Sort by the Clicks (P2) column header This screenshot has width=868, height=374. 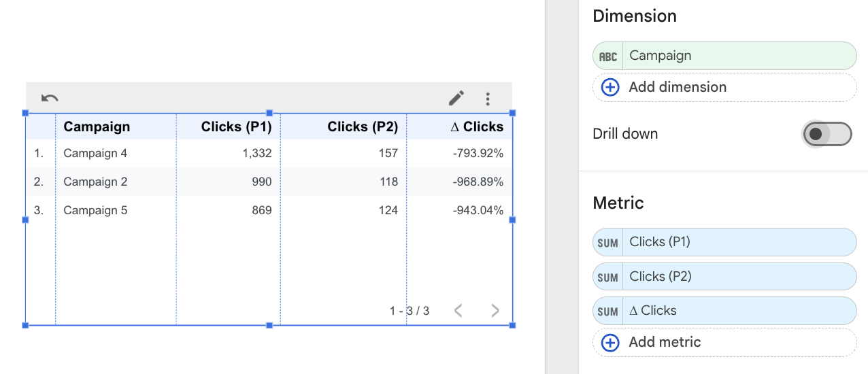pos(363,126)
